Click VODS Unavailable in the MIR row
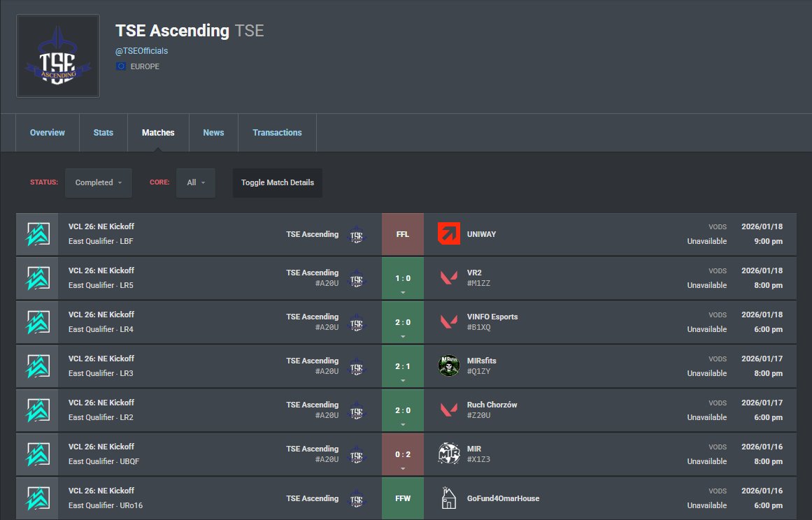Screen dimensions: 812x520 click(707, 454)
